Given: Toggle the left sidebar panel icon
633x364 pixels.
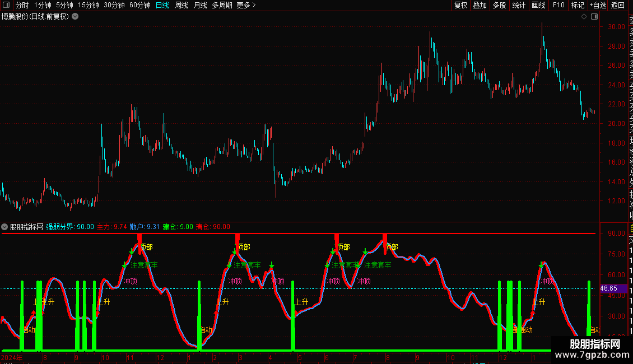Looking at the screenshot, I should (6, 5).
